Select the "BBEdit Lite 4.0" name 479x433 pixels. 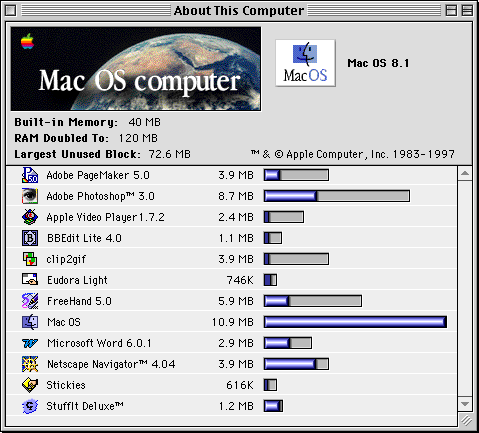(84, 238)
